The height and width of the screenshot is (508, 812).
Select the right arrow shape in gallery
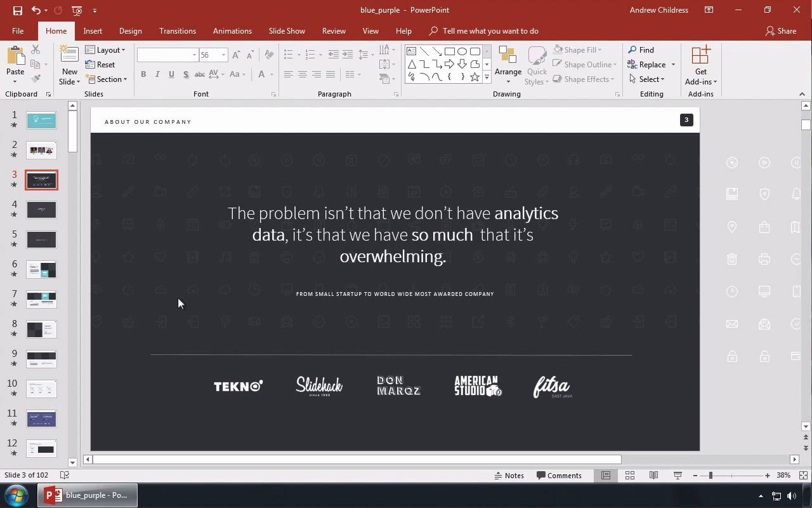[x=449, y=64]
